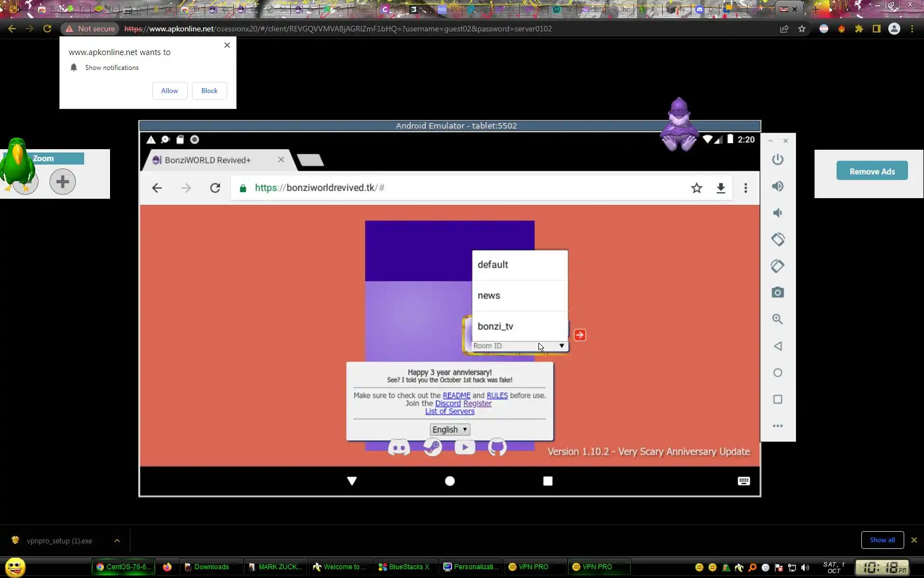924x578 pixels.
Task: Open the outer Chrome extensions puzzle icon
Action: coord(859,29)
